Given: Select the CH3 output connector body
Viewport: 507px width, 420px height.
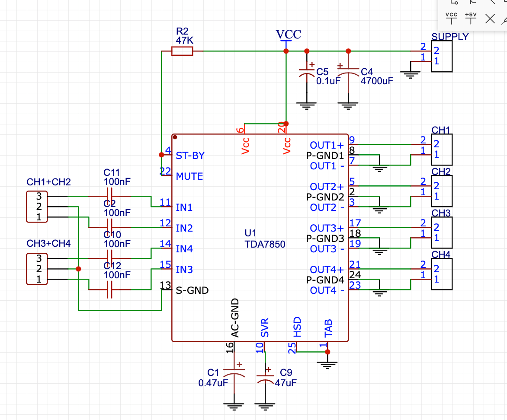Looking at the screenshot, I should pos(441,232).
